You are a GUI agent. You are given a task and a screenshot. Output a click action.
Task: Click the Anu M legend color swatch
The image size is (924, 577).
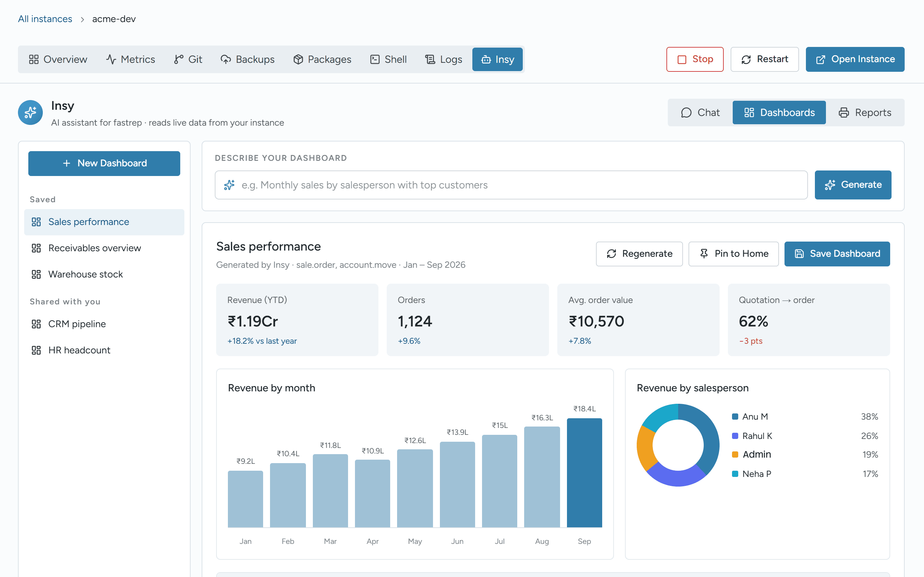735,417
